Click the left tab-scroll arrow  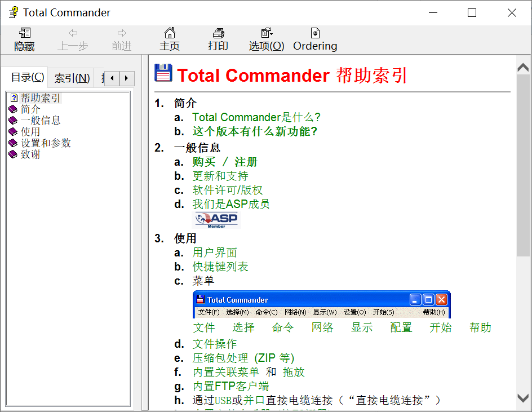(x=112, y=78)
